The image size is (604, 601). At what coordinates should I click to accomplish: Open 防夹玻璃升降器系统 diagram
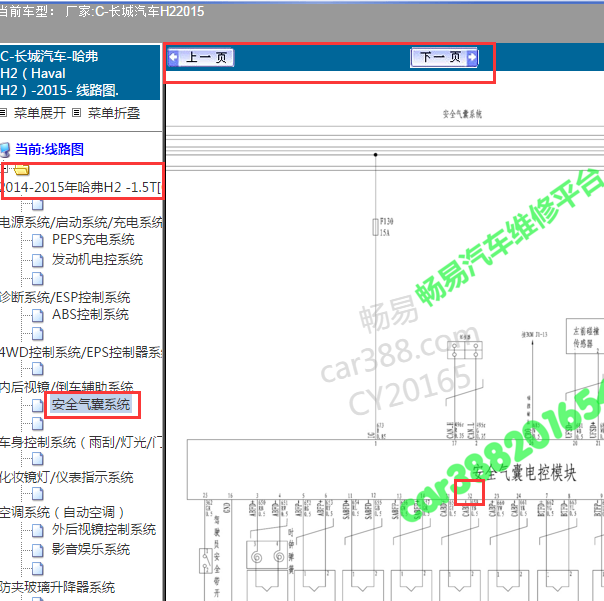(x=57, y=587)
